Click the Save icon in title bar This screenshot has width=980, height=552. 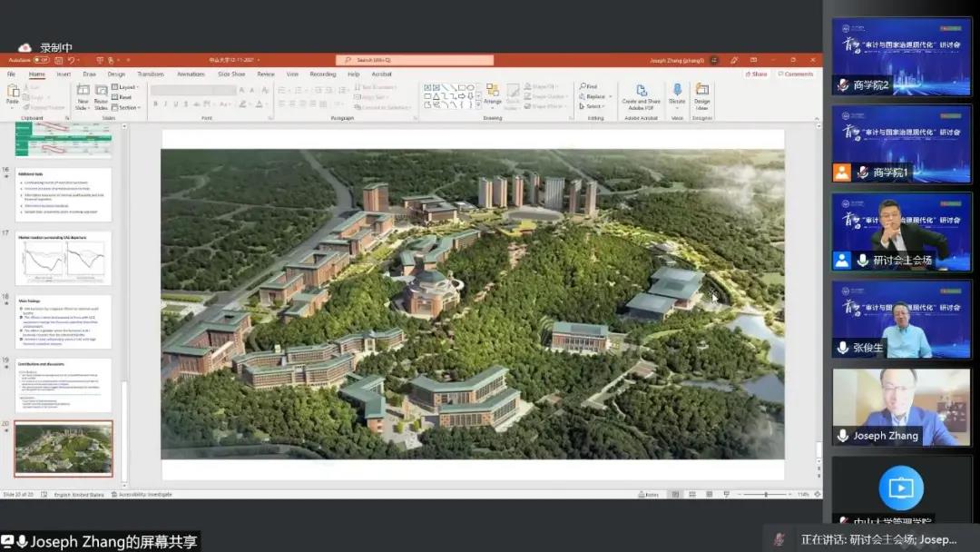(x=57, y=60)
